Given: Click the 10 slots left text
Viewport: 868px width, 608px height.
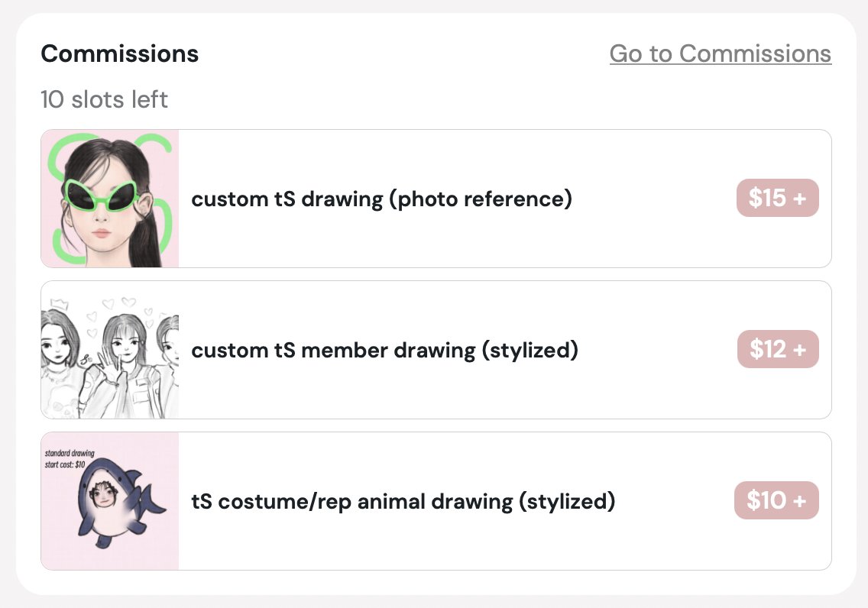Looking at the screenshot, I should pos(104,99).
